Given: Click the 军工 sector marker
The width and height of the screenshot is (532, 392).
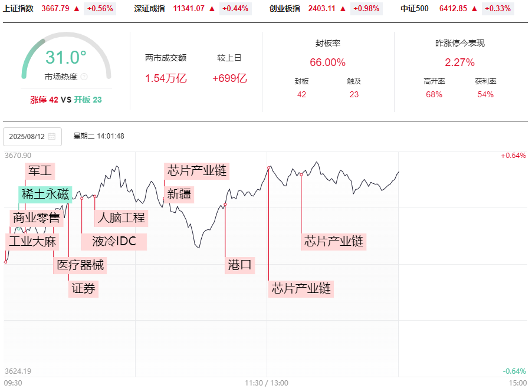Looking at the screenshot, I should pyautogui.click(x=40, y=171).
